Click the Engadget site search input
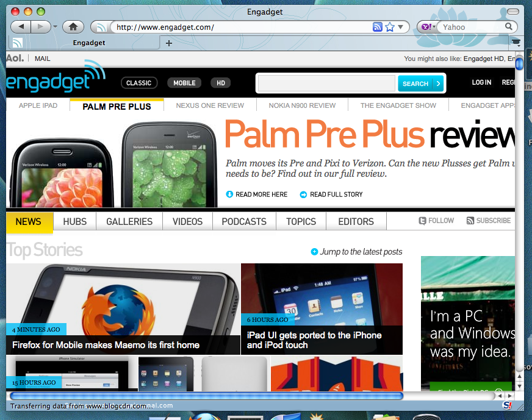This screenshot has height=420, width=532. point(327,83)
